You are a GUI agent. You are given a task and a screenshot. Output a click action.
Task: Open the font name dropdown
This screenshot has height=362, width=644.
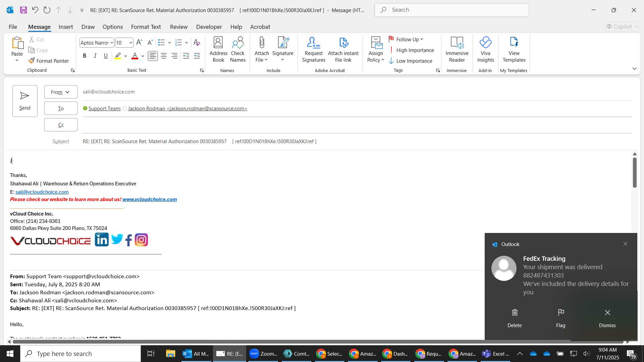click(x=111, y=43)
